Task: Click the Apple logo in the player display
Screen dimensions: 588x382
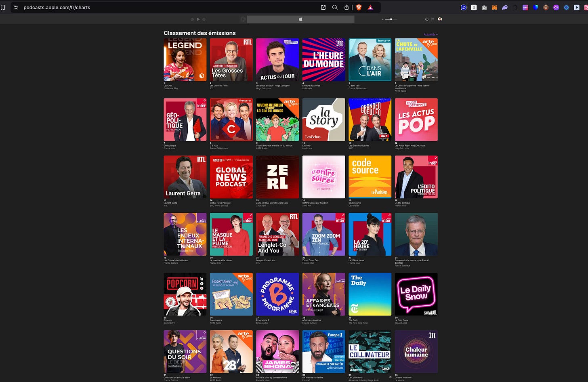Action: pos(300,19)
